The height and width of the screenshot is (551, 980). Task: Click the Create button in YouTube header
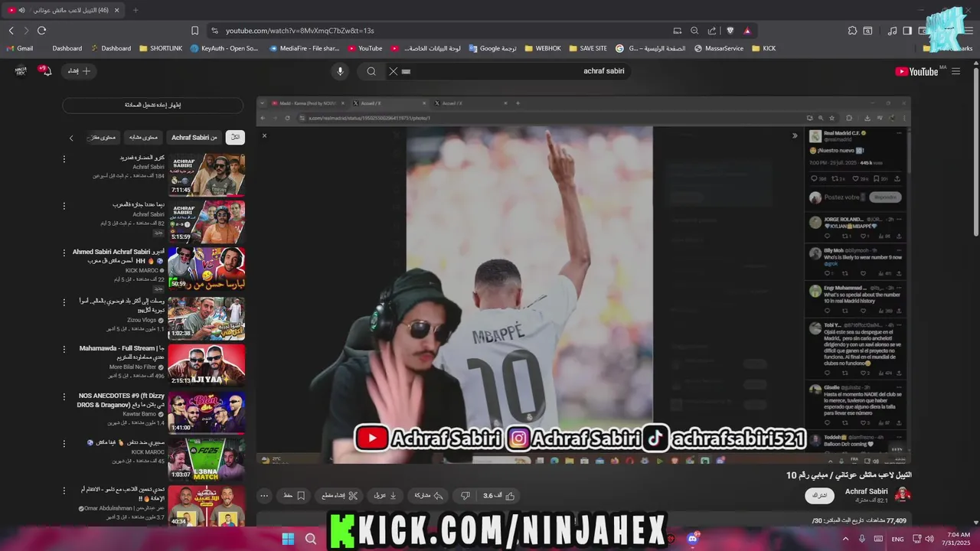click(x=78, y=71)
